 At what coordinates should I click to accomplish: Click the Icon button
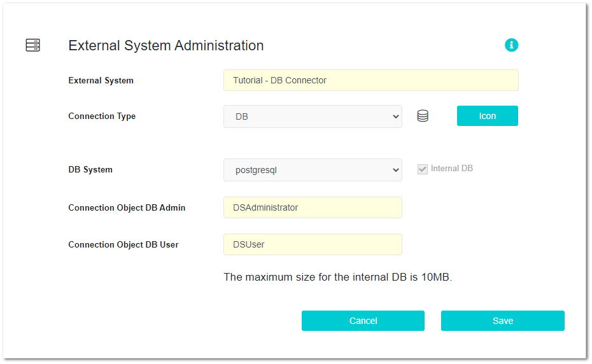[487, 116]
